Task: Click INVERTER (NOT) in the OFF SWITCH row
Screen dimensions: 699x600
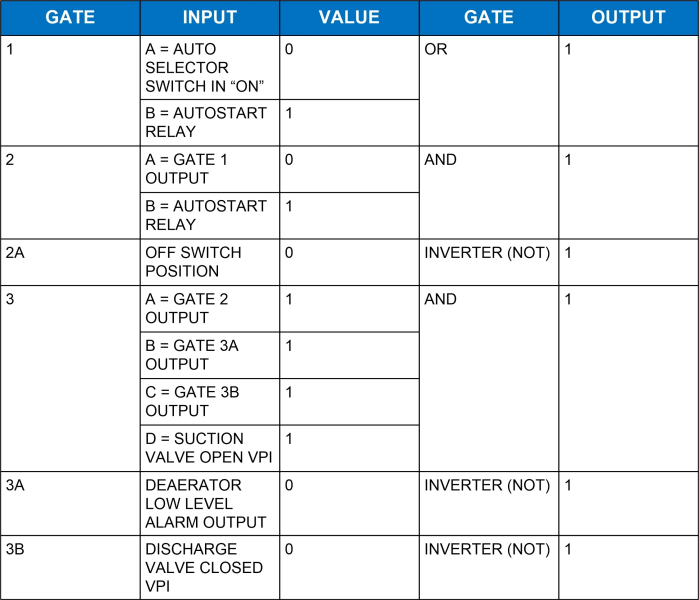Action: (487, 253)
